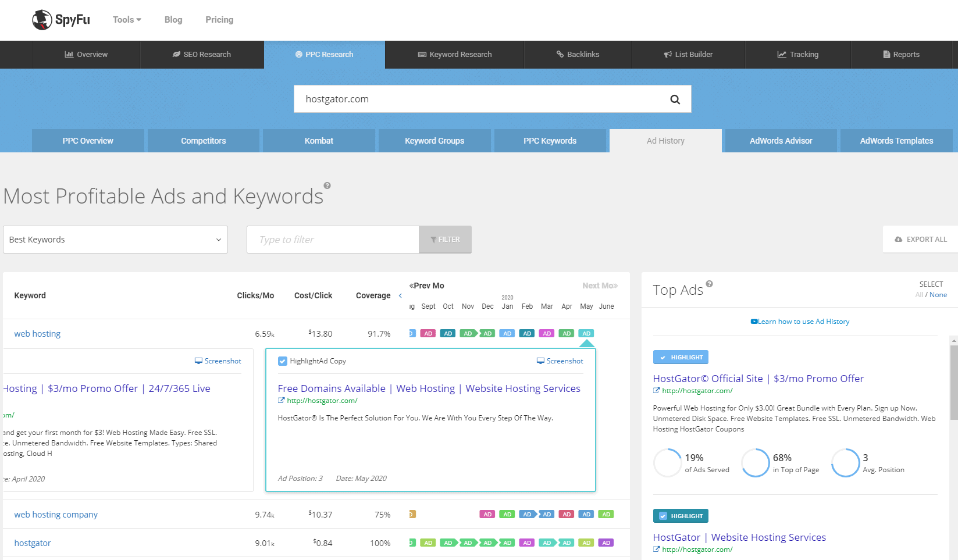Image resolution: width=958 pixels, height=560 pixels.
Task: Click EXPORT ALL button
Action: tap(920, 239)
